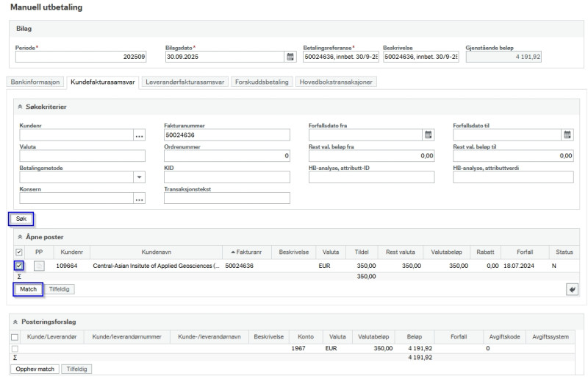The width and height of the screenshot is (588, 379).
Task: Collapse the Åpne poster section
Action: 20,237
